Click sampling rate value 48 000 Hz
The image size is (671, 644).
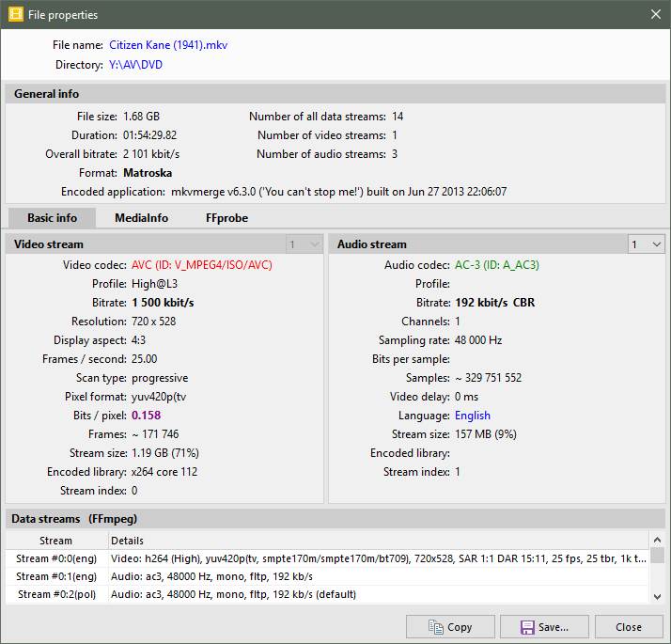[x=478, y=340]
